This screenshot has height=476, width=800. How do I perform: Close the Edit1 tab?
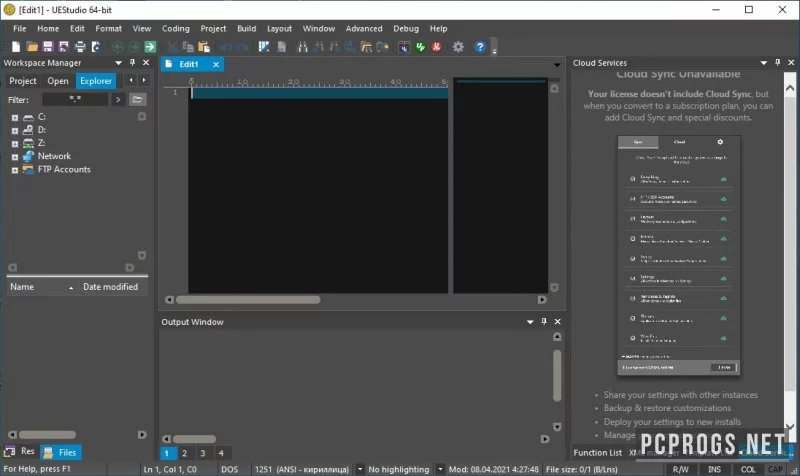coord(216,64)
